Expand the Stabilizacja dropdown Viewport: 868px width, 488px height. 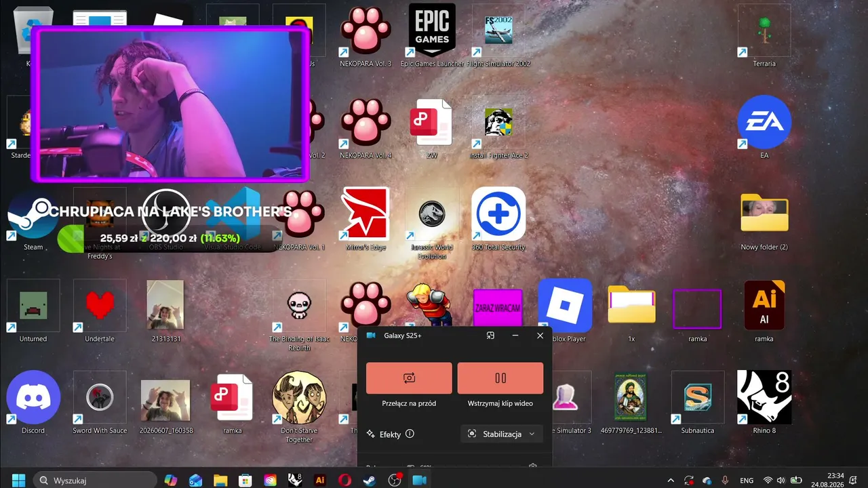[502, 434]
